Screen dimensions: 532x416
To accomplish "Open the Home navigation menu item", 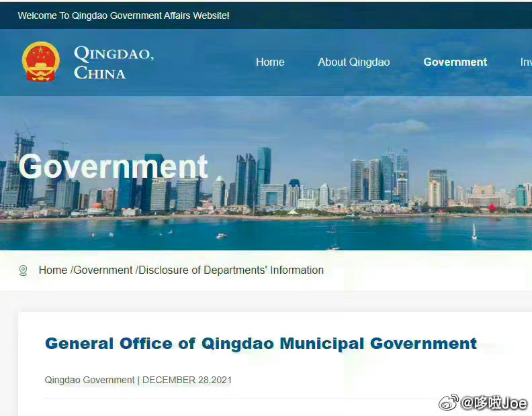I will [x=270, y=62].
